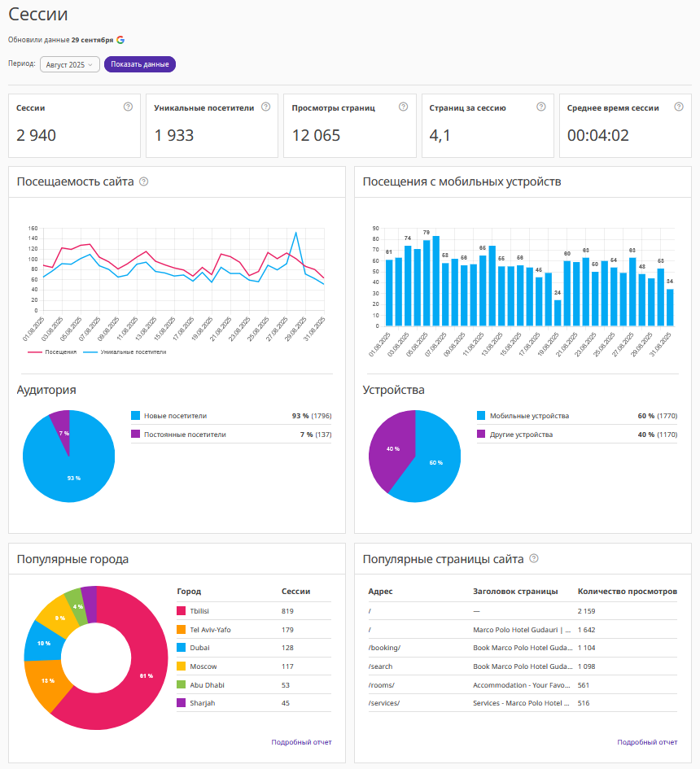Open Подробный отчет link under popular pages

pyautogui.click(x=647, y=742)
